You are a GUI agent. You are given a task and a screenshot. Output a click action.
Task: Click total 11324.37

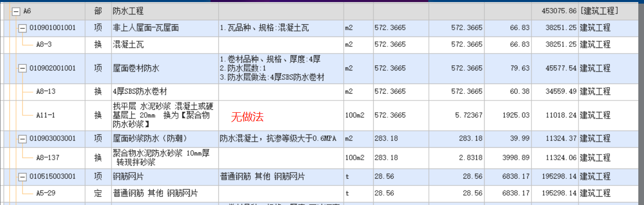tap(559, 139)
